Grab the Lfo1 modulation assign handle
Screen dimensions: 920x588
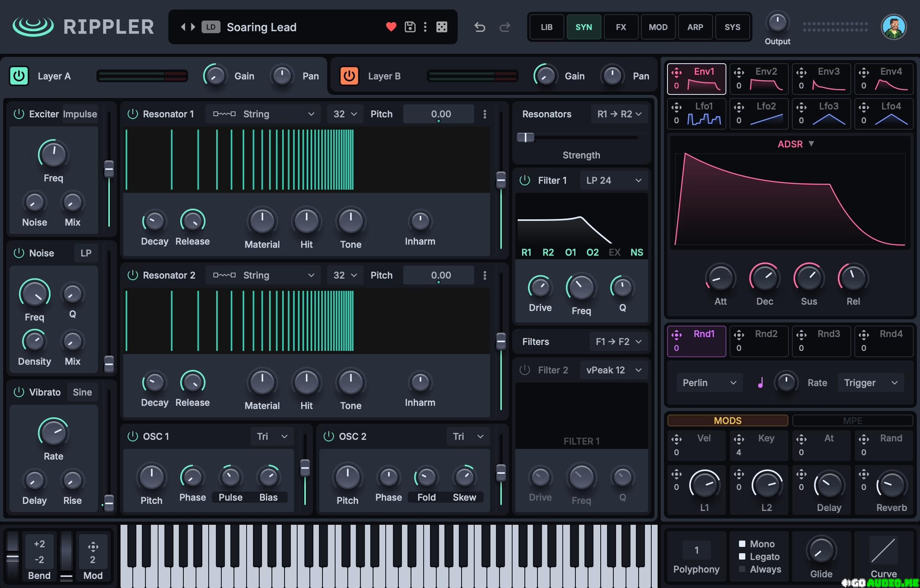(677, 107)
